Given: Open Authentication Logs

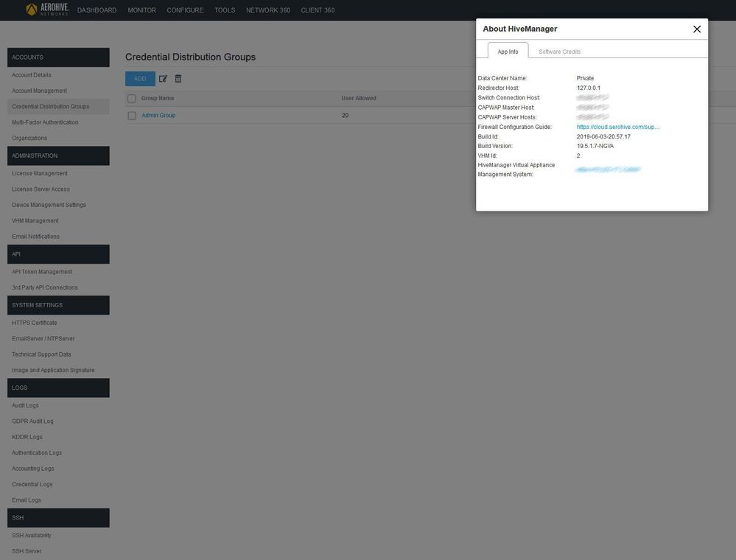Looking at the screenshot, I should click(x=37, y=453).
